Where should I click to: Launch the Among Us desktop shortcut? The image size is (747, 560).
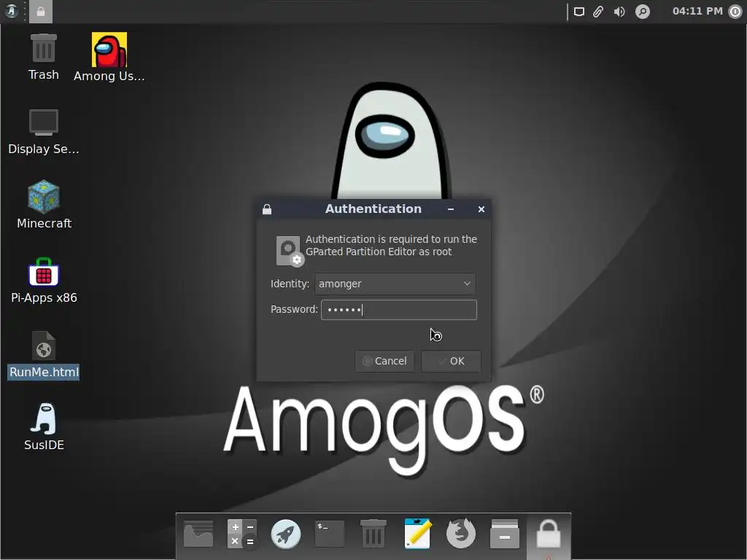109,57
